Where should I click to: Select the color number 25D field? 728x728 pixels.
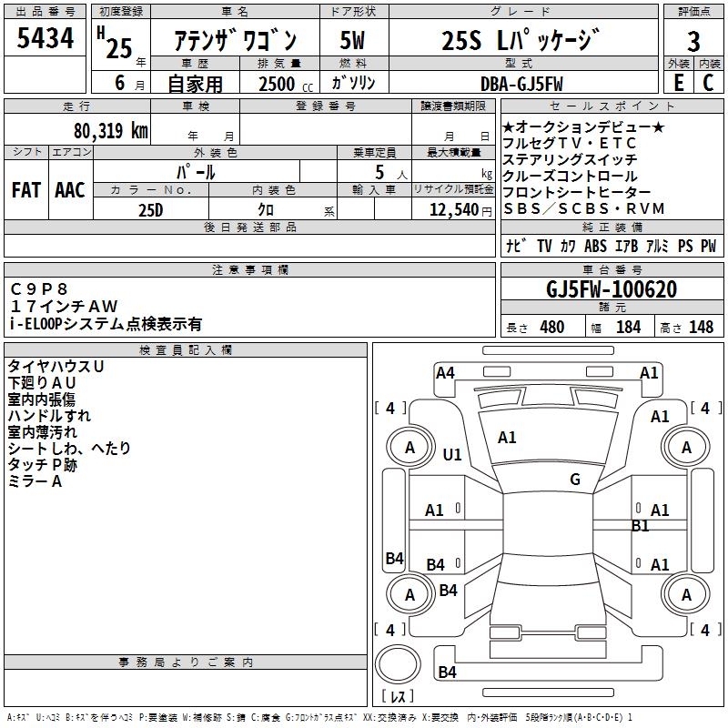tap(151, 209)
